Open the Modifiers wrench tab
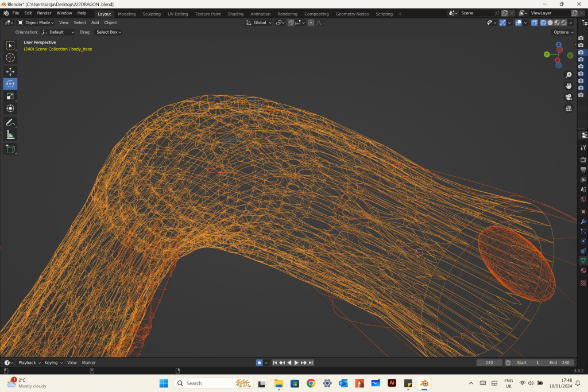This screenshot has width=588, height=392. (x=583, y=222)
